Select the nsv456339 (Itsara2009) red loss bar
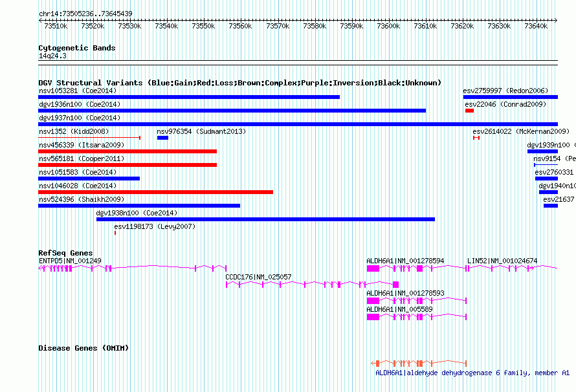Screen dimensions: 576x392 click(x=127, y=151)
